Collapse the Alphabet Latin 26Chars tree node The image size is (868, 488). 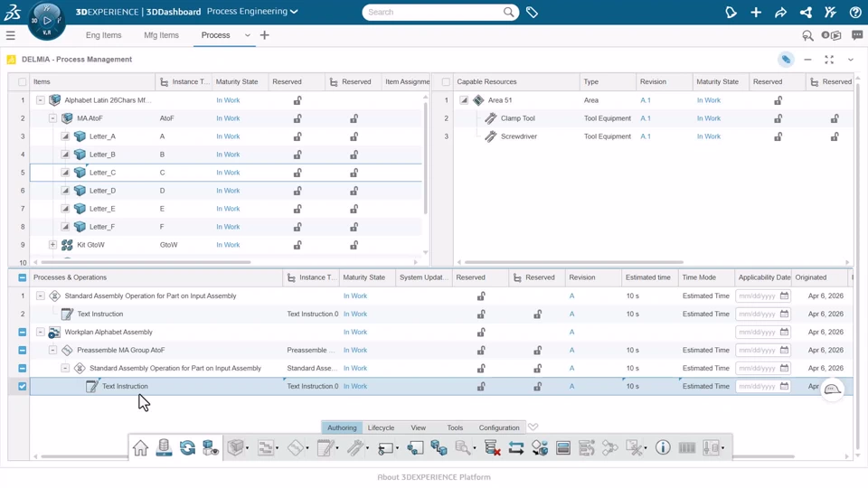click(41, 100)
